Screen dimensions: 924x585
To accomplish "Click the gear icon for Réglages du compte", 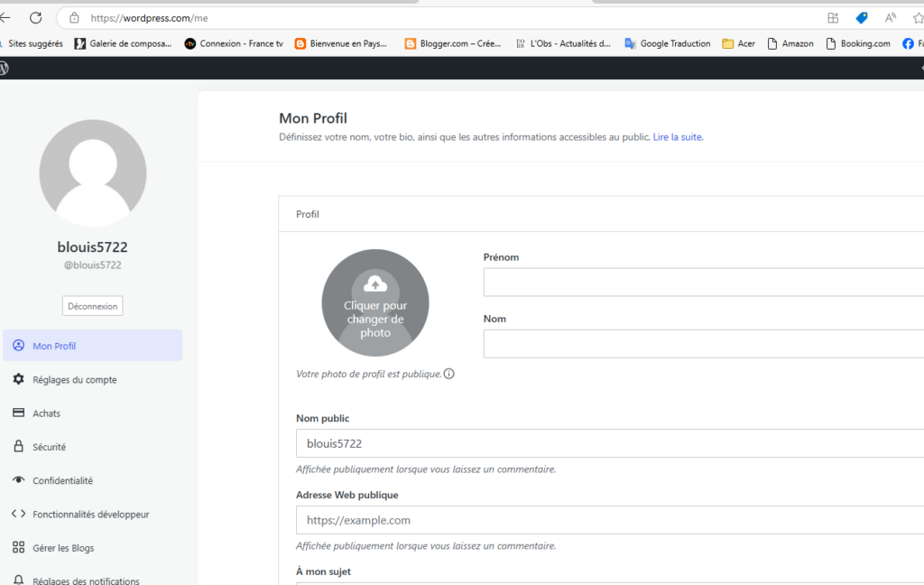I will (18, 380).
